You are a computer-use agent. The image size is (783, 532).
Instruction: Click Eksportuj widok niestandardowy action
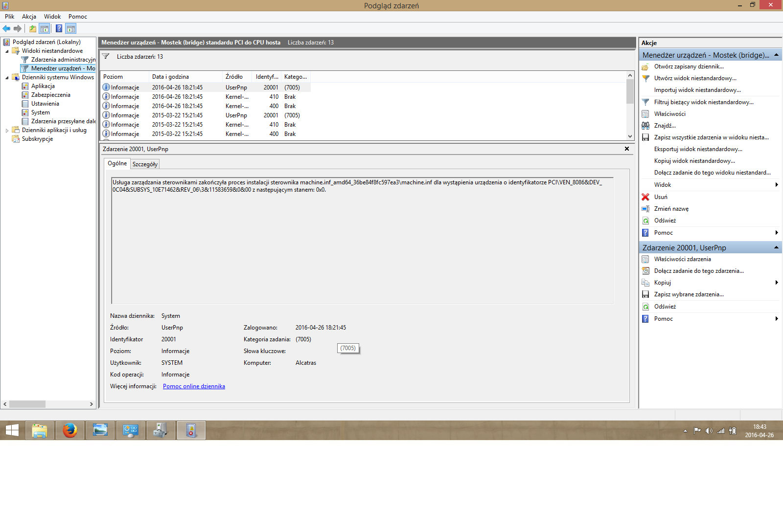698,149
